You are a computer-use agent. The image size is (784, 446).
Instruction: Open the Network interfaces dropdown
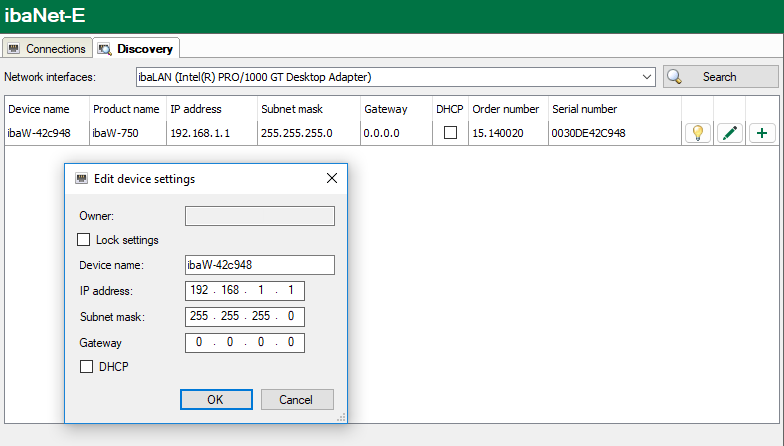(x=646, y=77)
